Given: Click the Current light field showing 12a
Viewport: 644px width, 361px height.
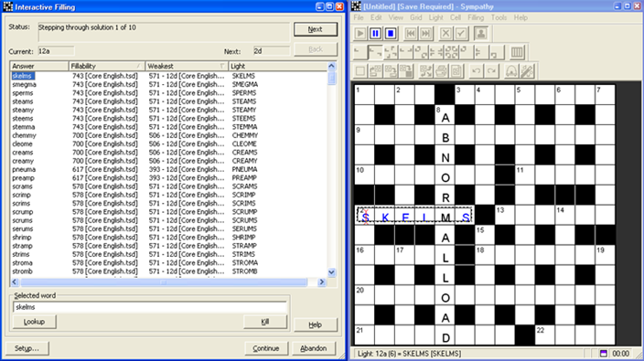Looking at the screenshot, I should click(x=56, y=51).
